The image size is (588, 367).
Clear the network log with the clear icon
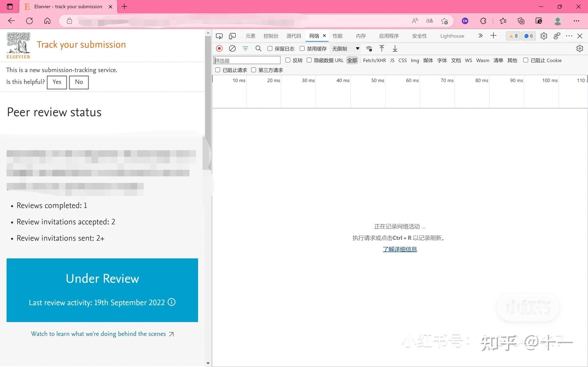pos(232,48)
